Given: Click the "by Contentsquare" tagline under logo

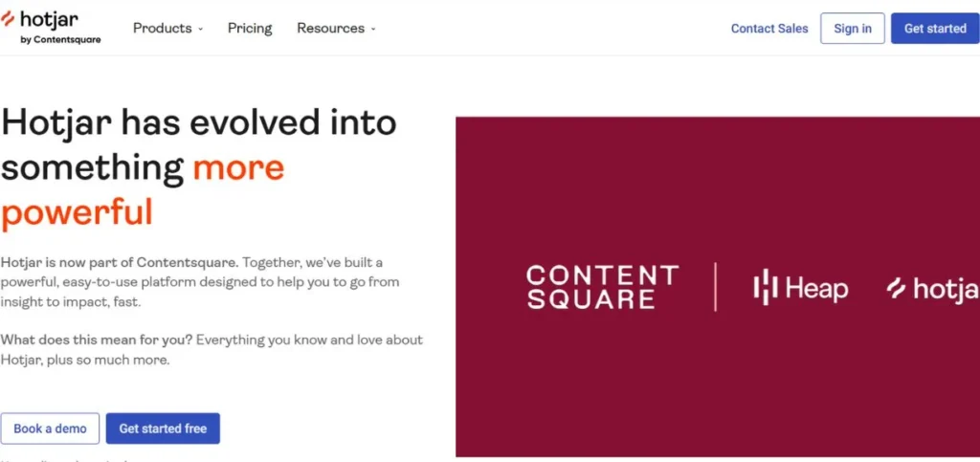Looking at the screenshot, I should (60, 40).
